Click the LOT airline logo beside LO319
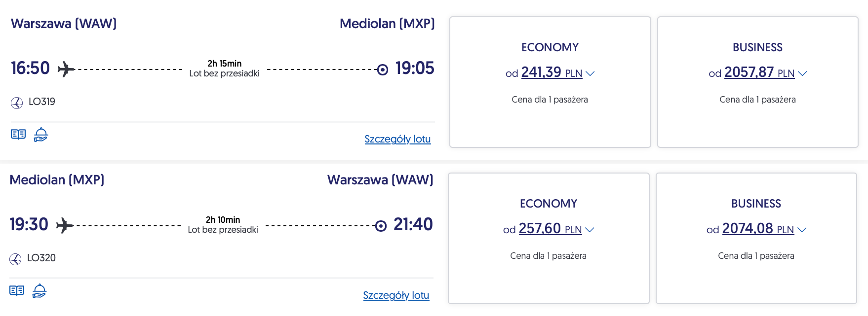The width and height of the screenshot is (868, 316). tap(17, 103)
